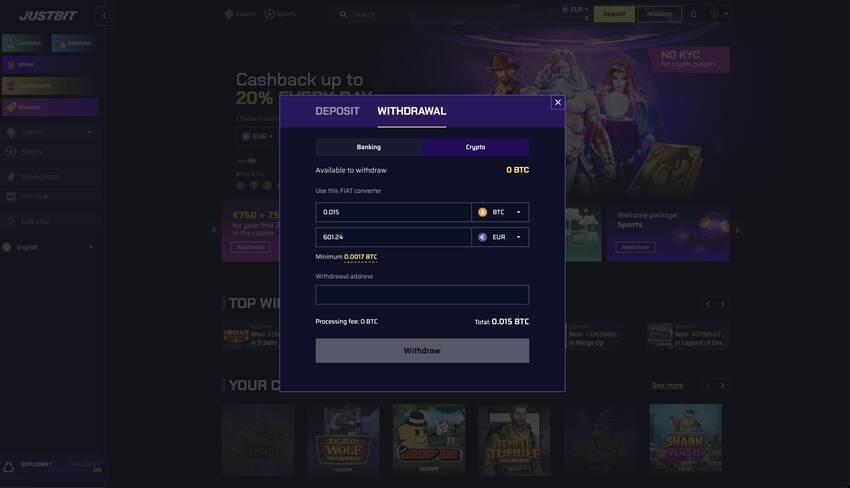This screenshot has height=488, width=850.
Task: Click the Withdraw button
Action: pos(422,351)
